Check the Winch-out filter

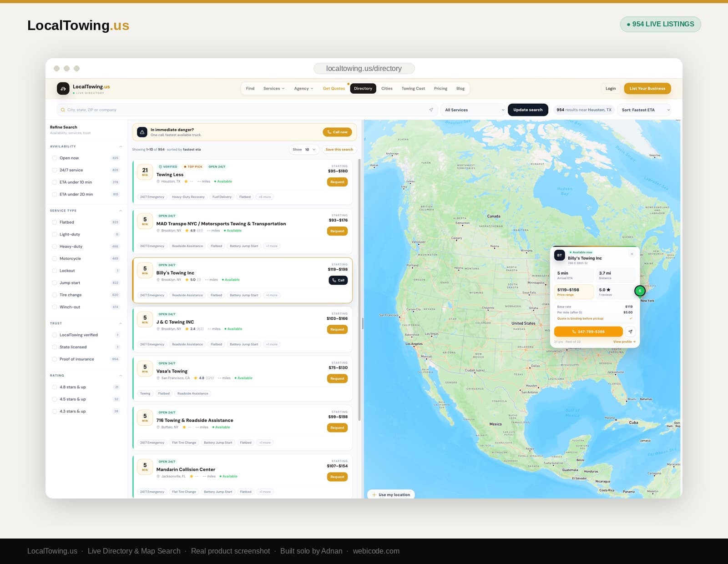pos(55,307)
